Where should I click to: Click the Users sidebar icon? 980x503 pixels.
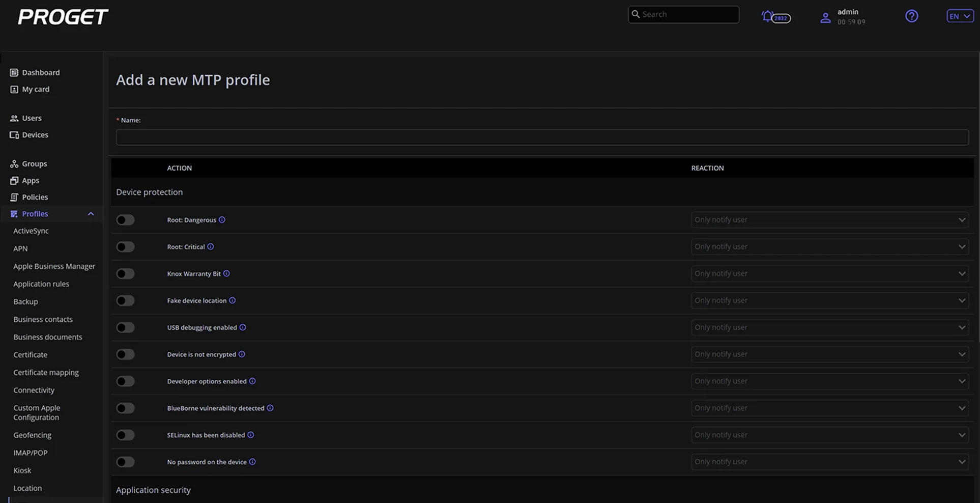(x=14, y=118)
